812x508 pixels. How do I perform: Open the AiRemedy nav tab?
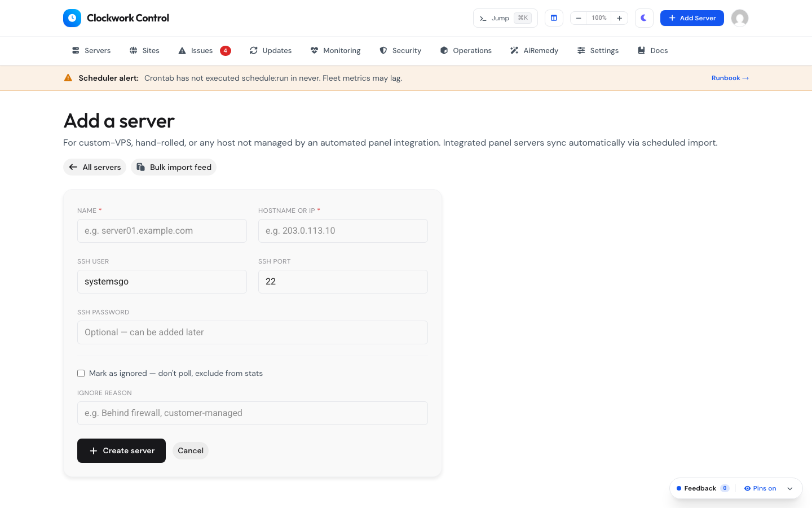[x=534, y=51]
